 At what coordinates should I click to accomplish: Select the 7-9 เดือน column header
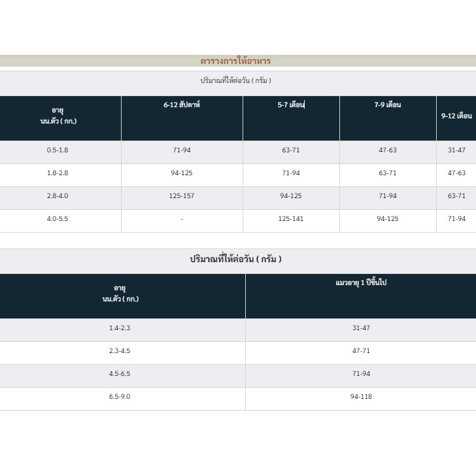click(388, 118)
